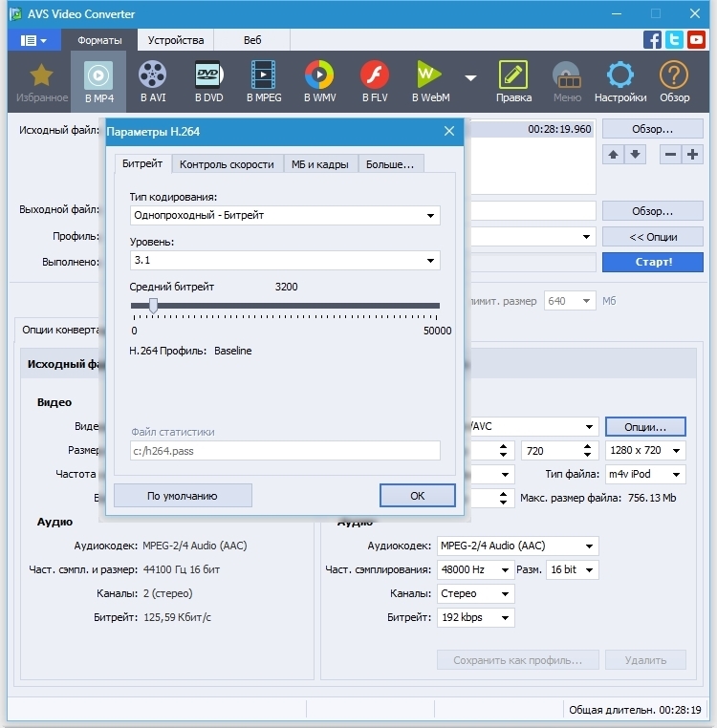Open the Правка edit tool

coord(513,80)
